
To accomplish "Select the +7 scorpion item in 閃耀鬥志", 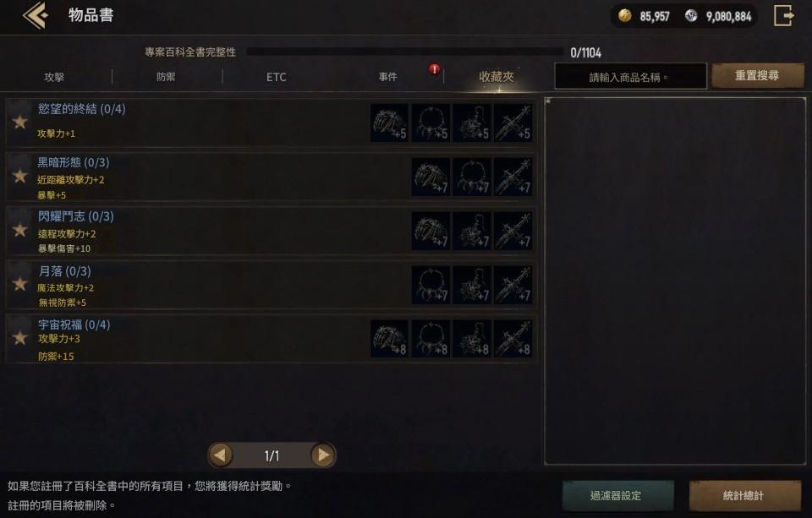I will point(472,231).
